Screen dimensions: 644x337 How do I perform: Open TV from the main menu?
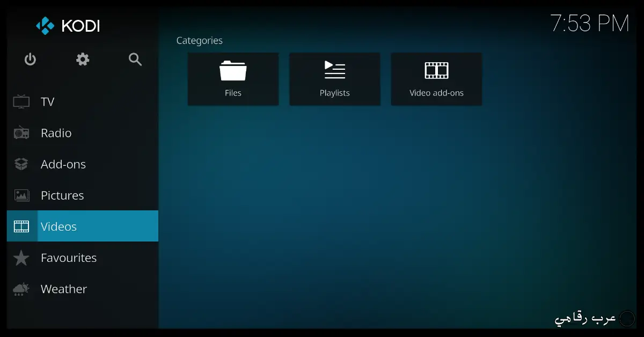click(x=47, y=101)
